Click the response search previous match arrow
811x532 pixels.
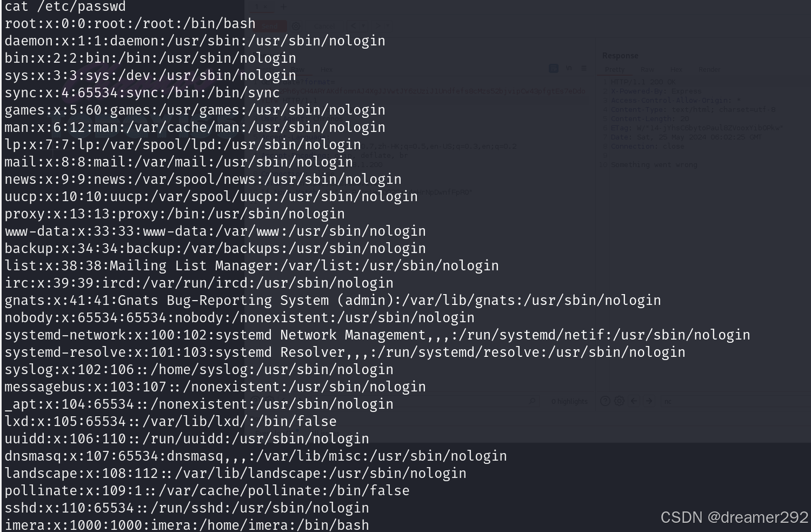pos(634,401)
